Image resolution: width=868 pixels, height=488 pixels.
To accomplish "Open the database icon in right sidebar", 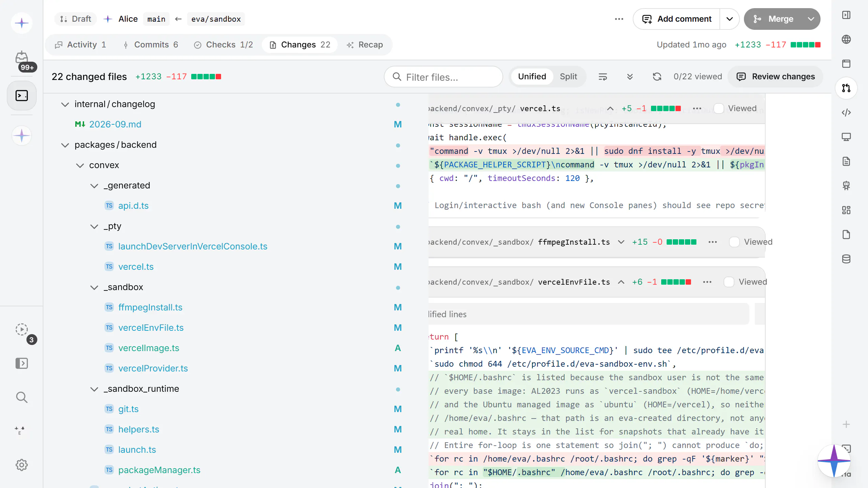I will point(846,259).
